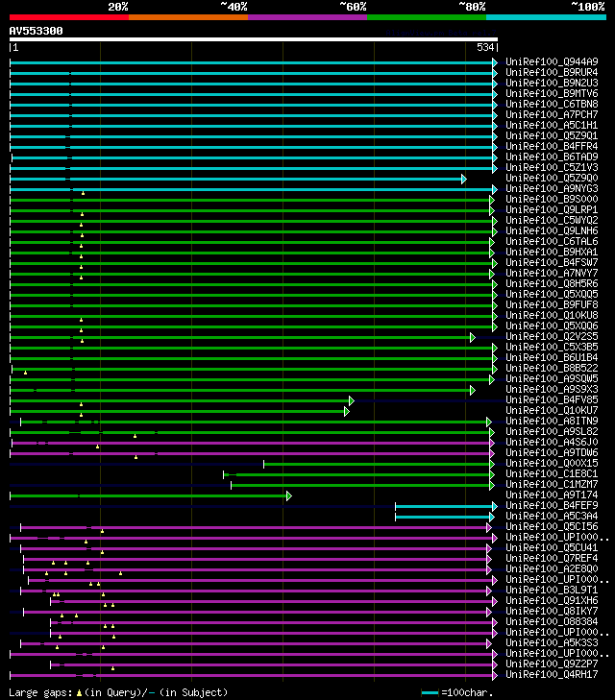Click the yellow gap marker under B8B522 row
The width and height of the screenshot is (615, 700).
25,373
